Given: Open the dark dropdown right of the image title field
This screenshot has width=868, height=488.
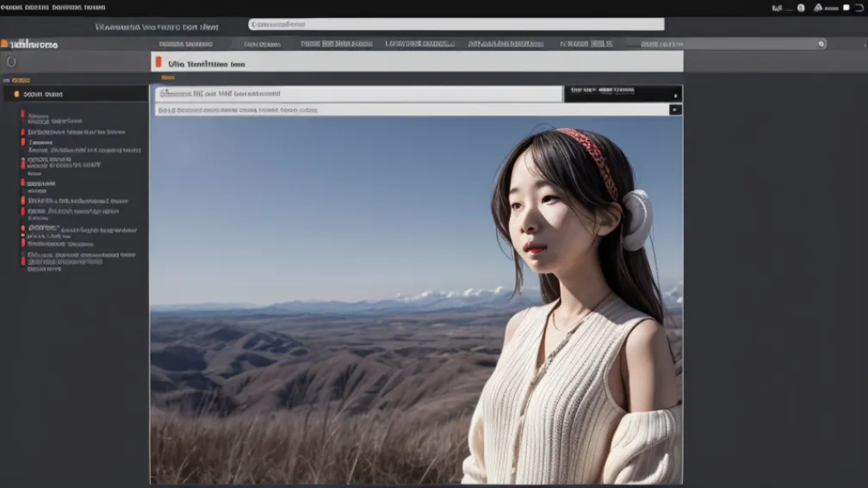Looking at the screenshot, I should (623, 93).
